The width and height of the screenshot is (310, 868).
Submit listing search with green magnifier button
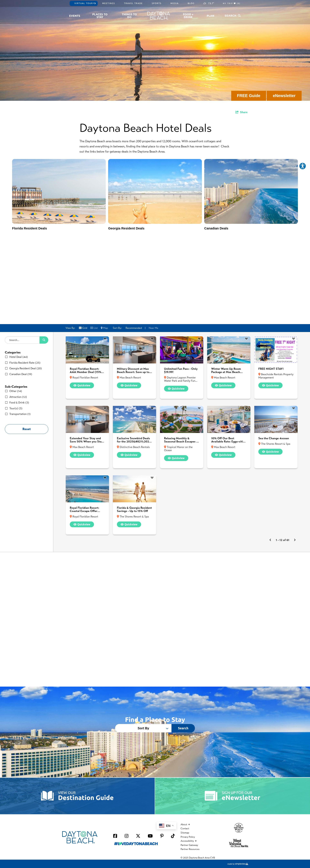click(44, 340)
